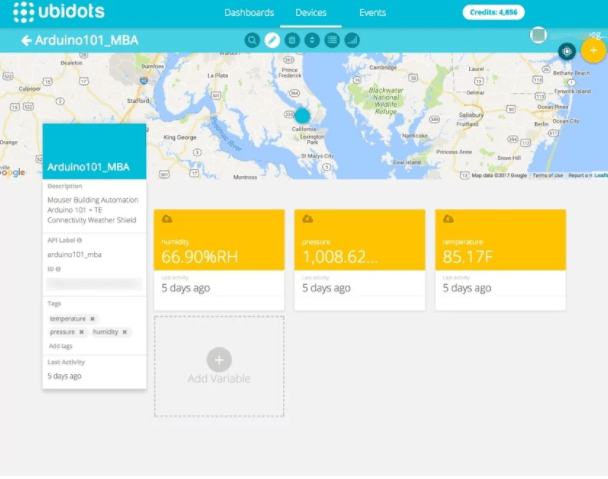
Task: Remove the humidity tag
Action: [x=124, y=332]
